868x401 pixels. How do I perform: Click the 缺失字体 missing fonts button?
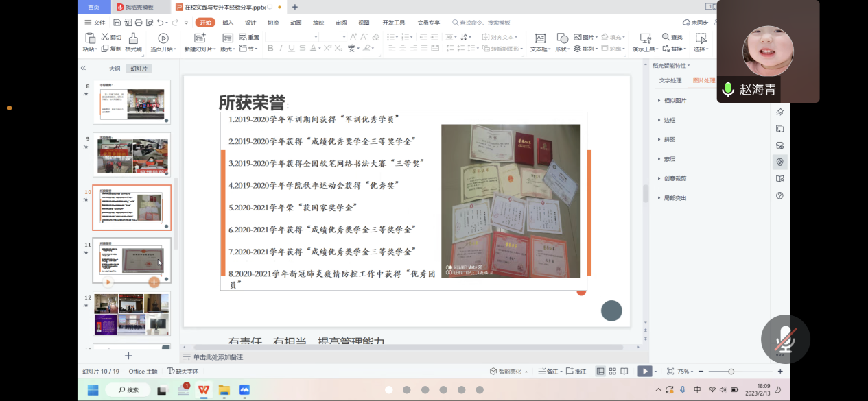pyautogui.click(x=183, y=372)
